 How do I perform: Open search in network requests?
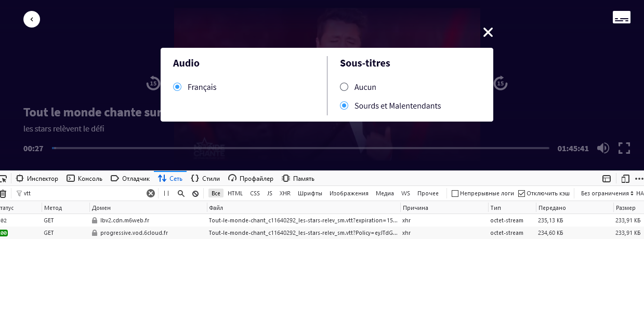181,193
